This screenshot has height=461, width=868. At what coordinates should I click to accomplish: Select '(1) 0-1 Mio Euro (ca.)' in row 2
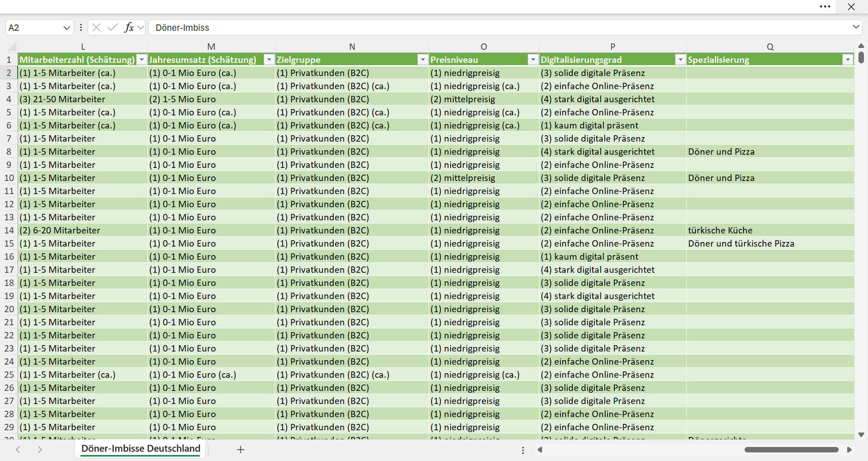point(211,73)
